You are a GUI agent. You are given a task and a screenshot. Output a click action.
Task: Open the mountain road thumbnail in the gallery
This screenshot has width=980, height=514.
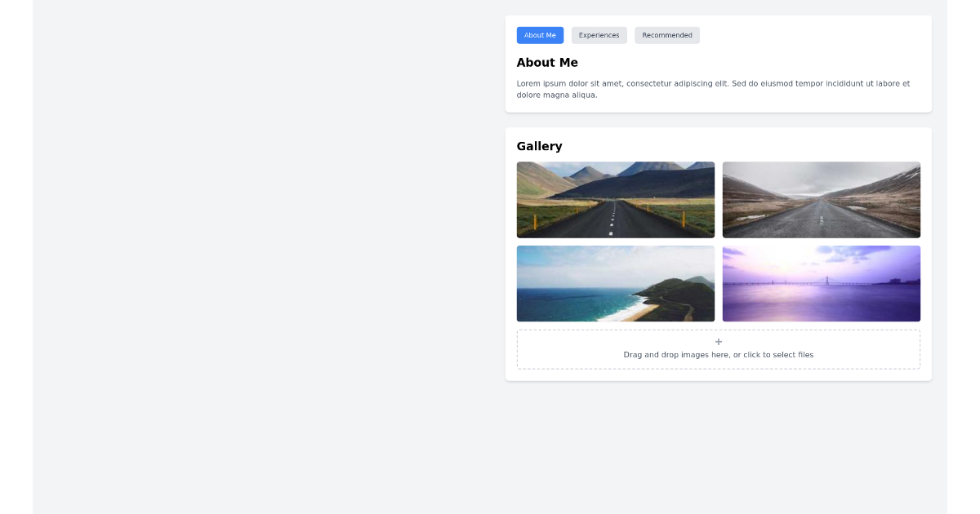point(615,199)
